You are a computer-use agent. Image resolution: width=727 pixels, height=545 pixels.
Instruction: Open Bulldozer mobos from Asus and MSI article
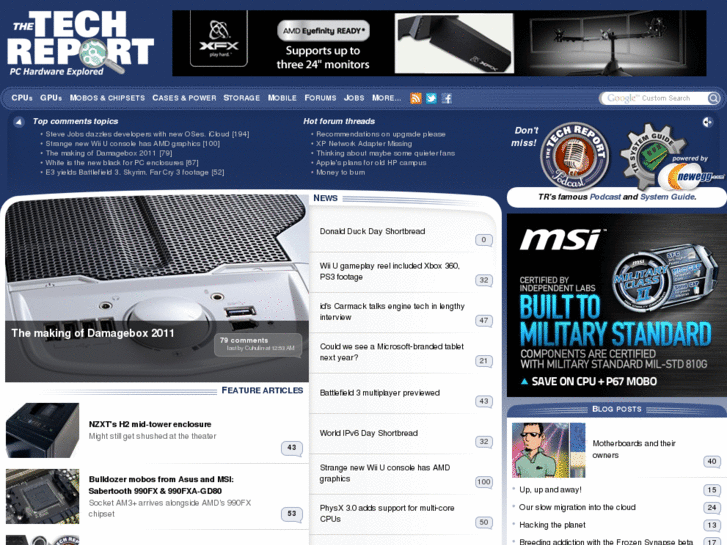click(x=161, y=485)
